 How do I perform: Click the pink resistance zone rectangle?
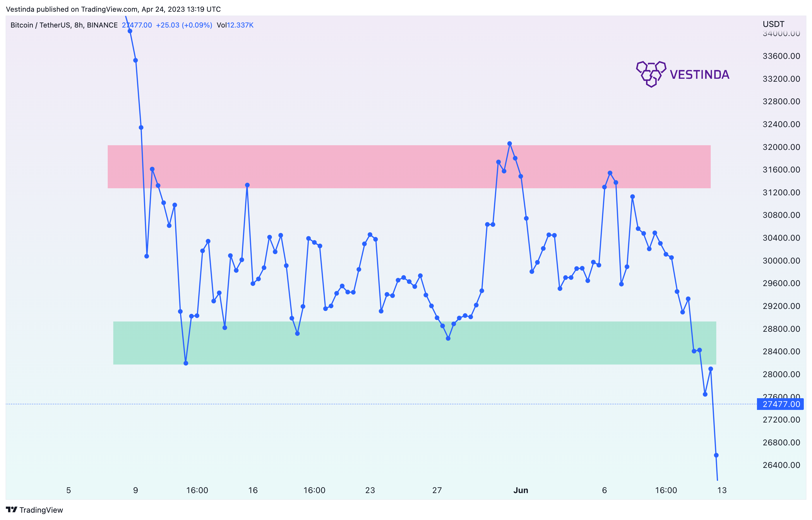pos(409,167)
